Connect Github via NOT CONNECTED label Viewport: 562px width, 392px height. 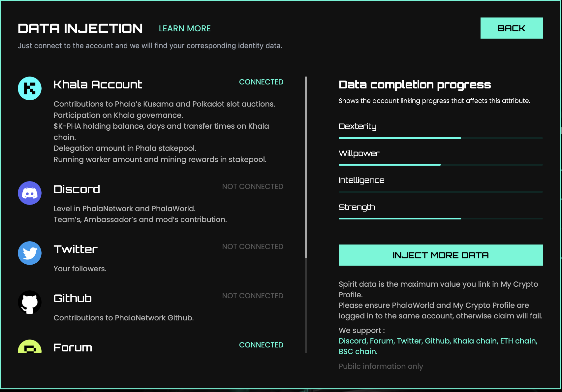click(x=253, y=296)
